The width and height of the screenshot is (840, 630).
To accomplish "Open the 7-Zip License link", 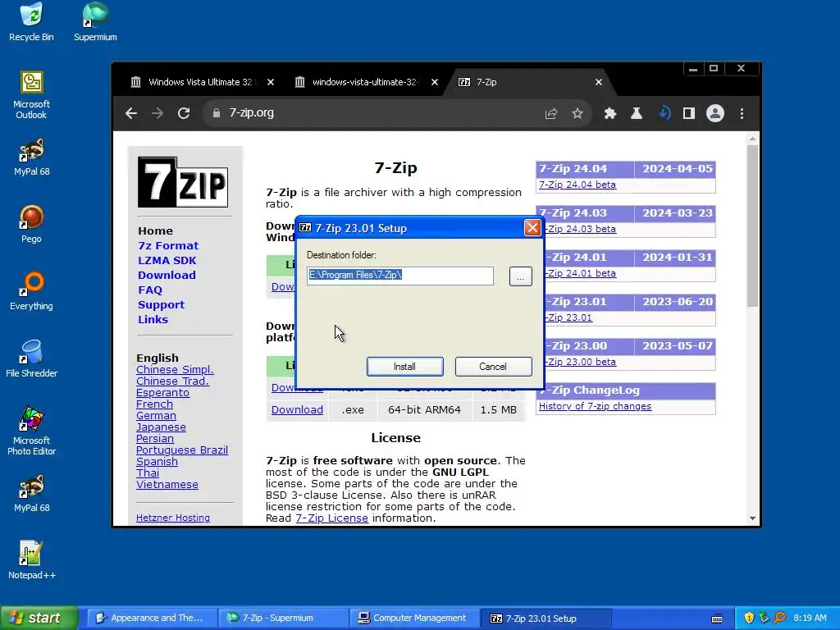I will (x=331, y=518).
